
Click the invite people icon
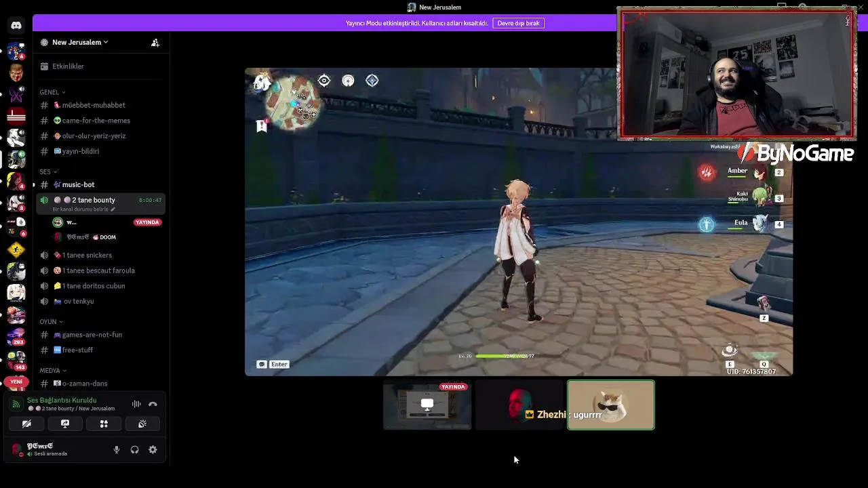155,42
